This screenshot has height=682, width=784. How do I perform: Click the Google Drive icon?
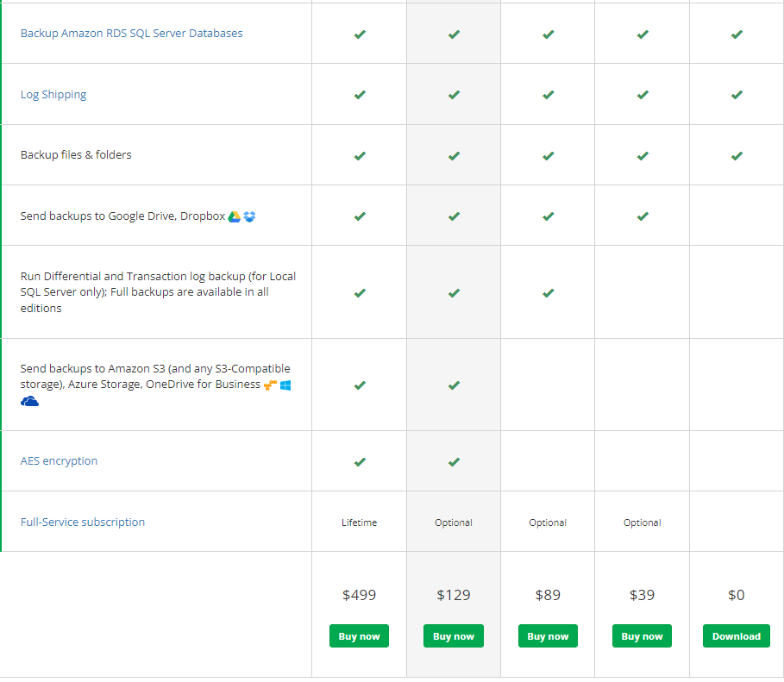pos(234,216)
